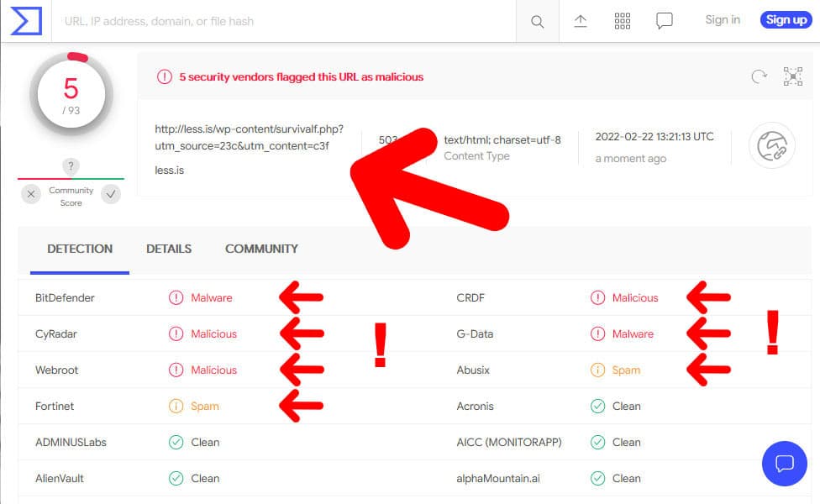The height and width of the screenshot is (504, 820).
Task: Click the Webroot vendor name
Action: pyautogui.click(x=56, y=370)
